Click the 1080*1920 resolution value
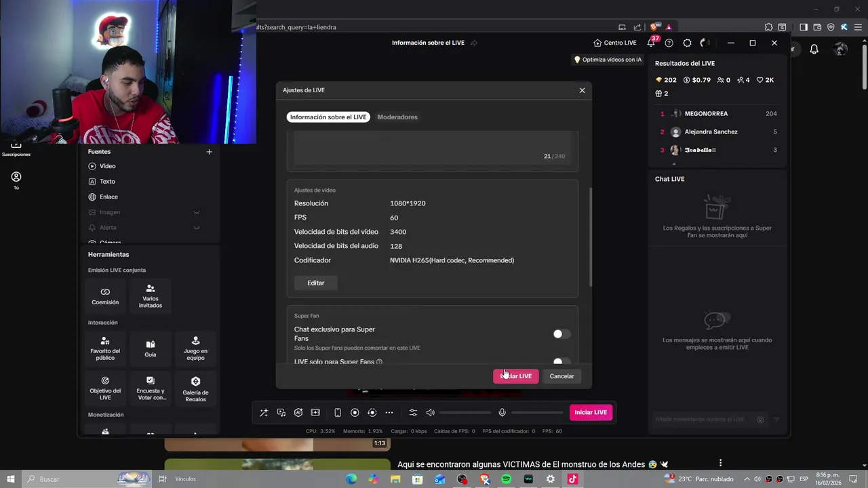The height and width of the screenshot is (488, 868). (x=408, y=203)
